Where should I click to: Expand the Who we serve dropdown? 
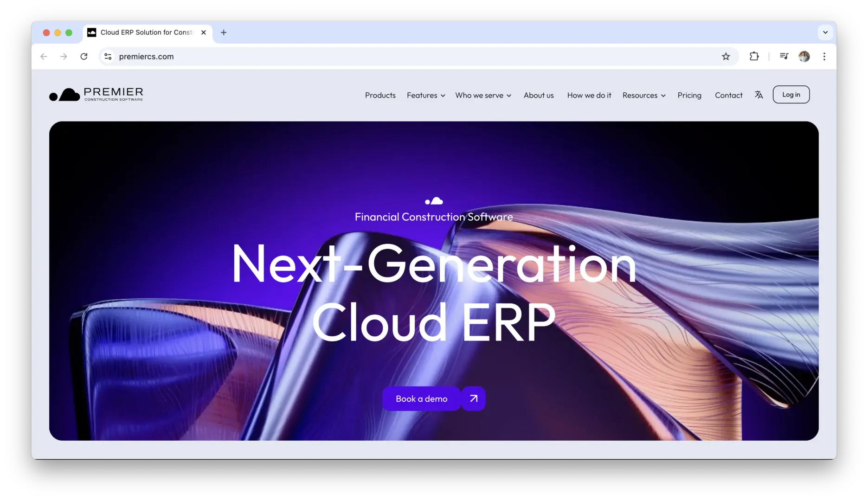(x=483, y=96)
